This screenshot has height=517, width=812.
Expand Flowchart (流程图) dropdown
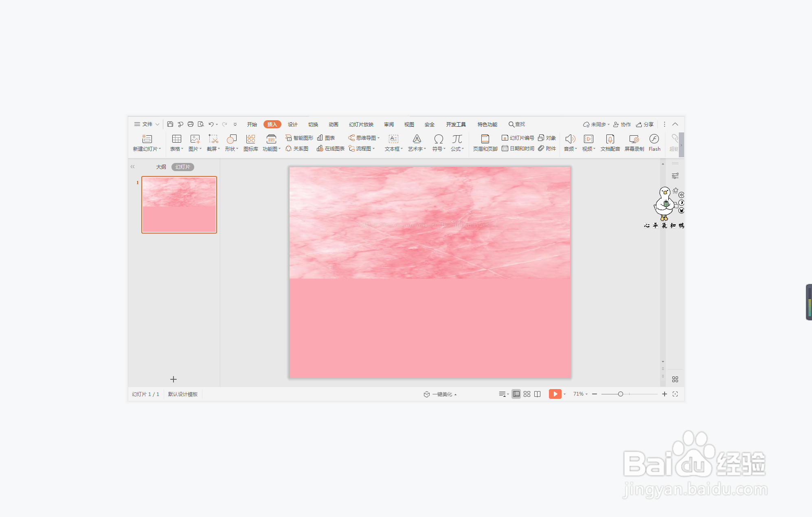pyautogui.click(x=373, y=149)
